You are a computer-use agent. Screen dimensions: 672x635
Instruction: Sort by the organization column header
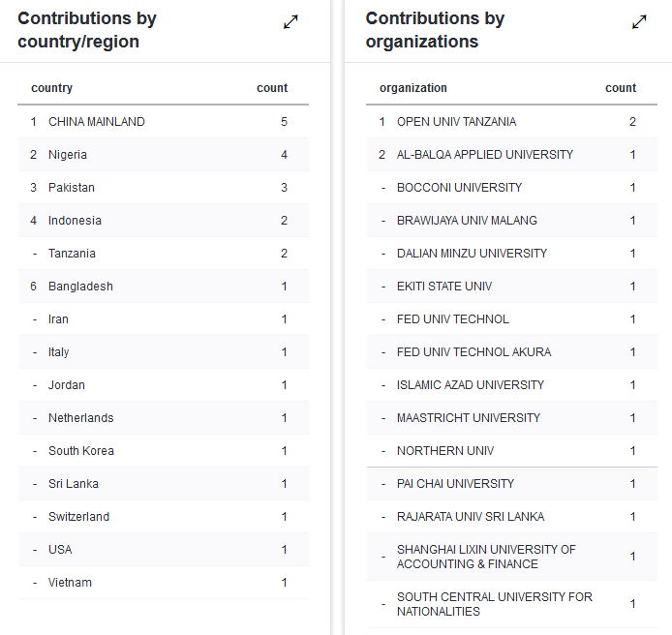tap(413, 88)
